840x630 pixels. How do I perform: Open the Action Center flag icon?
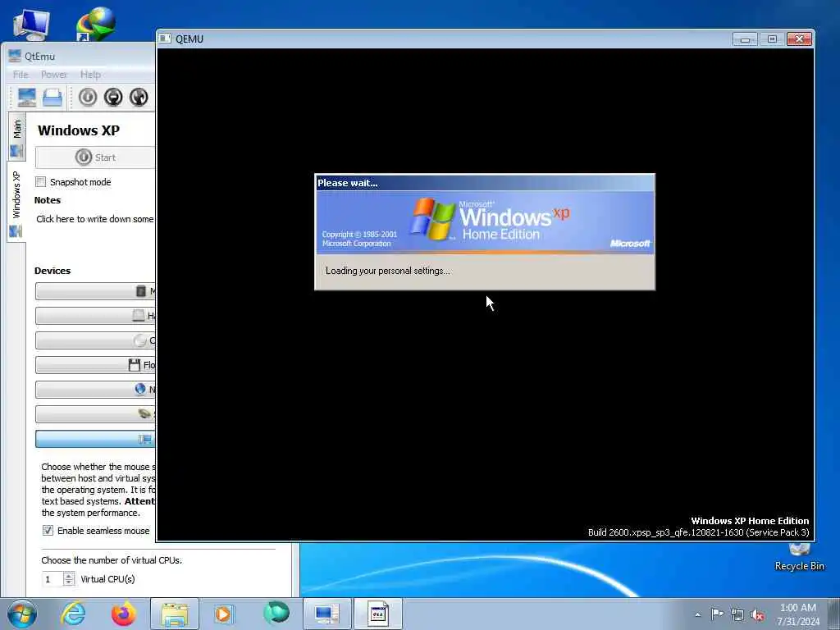click(x=717, y=614)
